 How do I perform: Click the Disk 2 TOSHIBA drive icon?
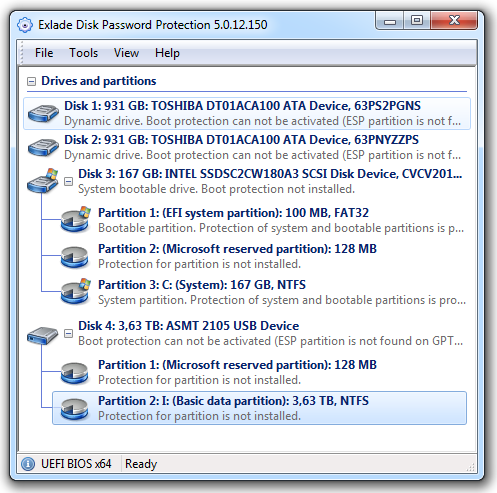click(43, 147)
